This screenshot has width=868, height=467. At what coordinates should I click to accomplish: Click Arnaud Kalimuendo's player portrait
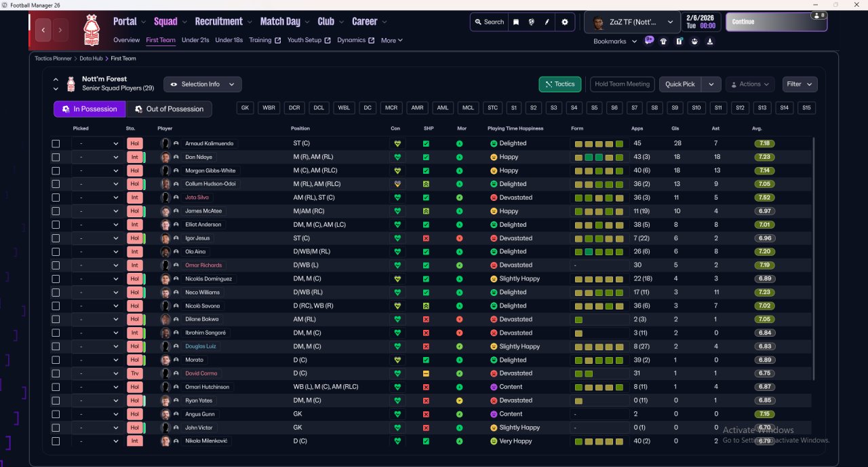tap(165, 143)
